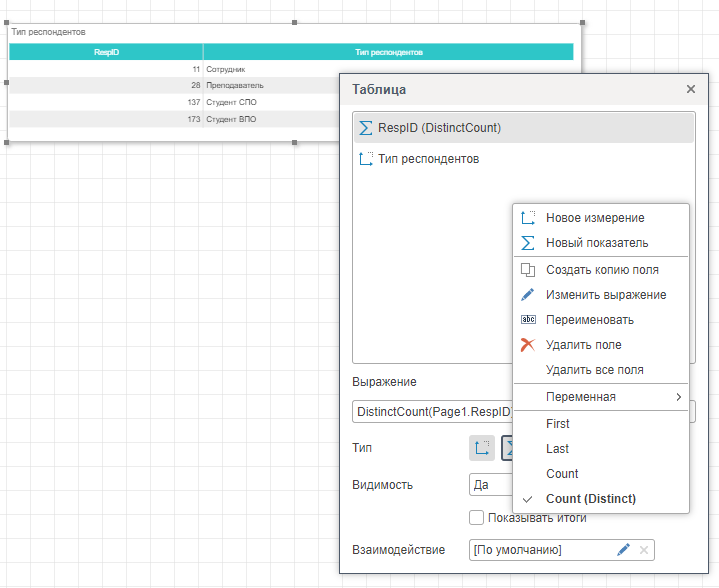The height and width of the screenshot is (588, 719).
Task: Choose Удалить все поля from menu
Action: pyautogui.click(x=594, y=370)
